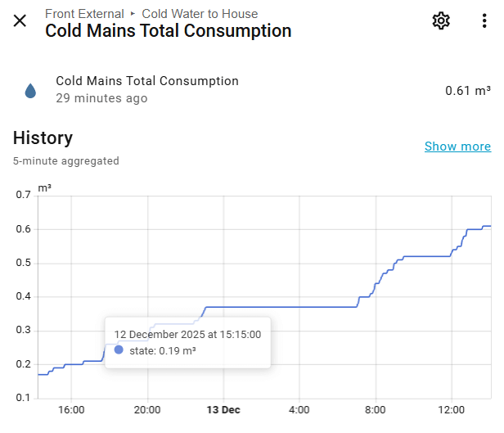
Task: Click the Show more history link
Action: [457, 147]
